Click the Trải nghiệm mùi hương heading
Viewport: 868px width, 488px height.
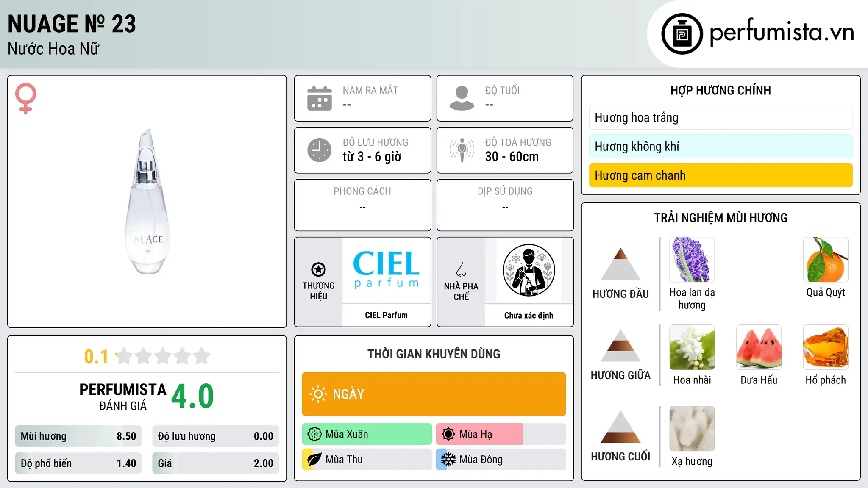(x=721, y=218)
